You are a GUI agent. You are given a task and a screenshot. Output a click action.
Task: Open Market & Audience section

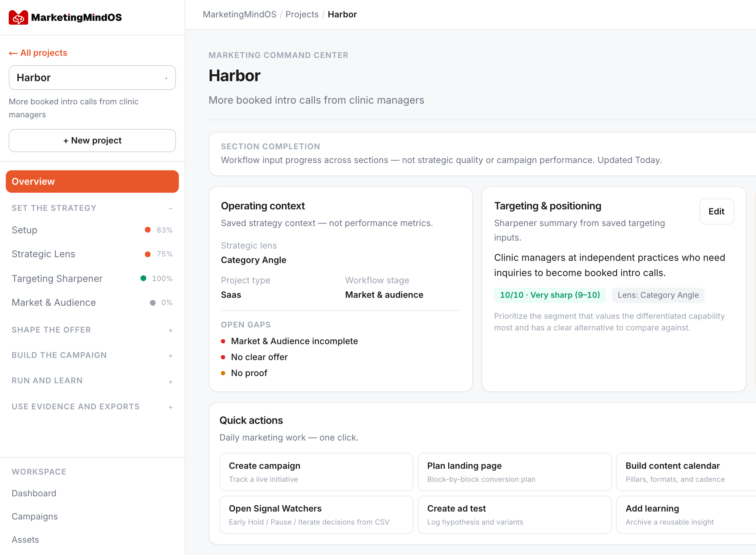click(x=92, y=302)
